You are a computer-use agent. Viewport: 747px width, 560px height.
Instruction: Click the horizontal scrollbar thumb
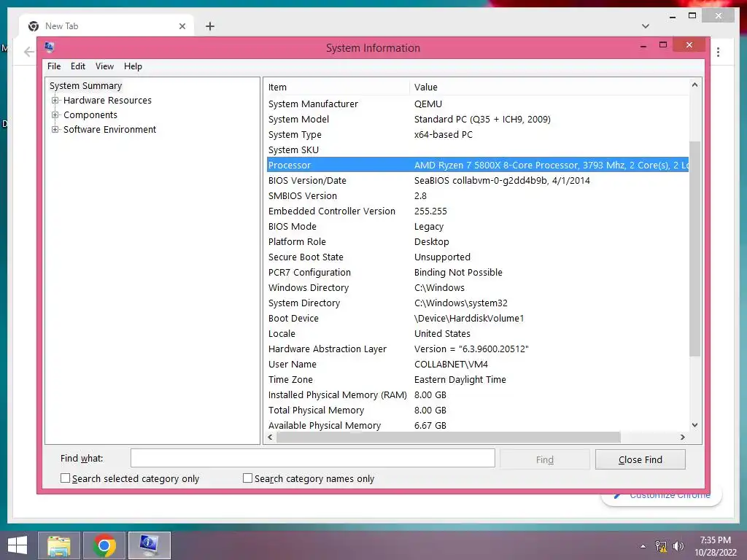(449, 437)
